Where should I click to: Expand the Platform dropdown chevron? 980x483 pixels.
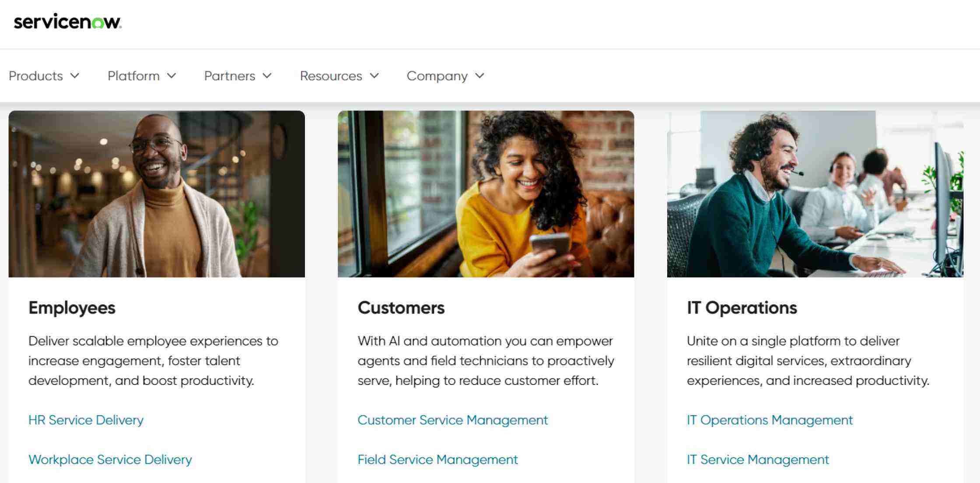(171, 76)
